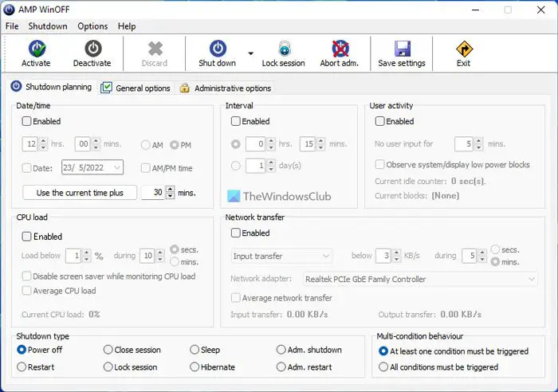
Task: Open the Shutdown menu
Action: [x=48, y=26]
